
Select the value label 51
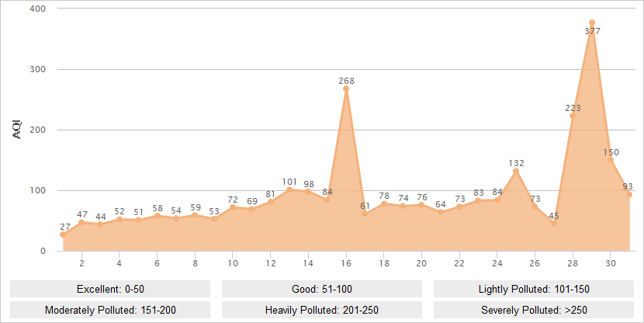coord(138,212)
